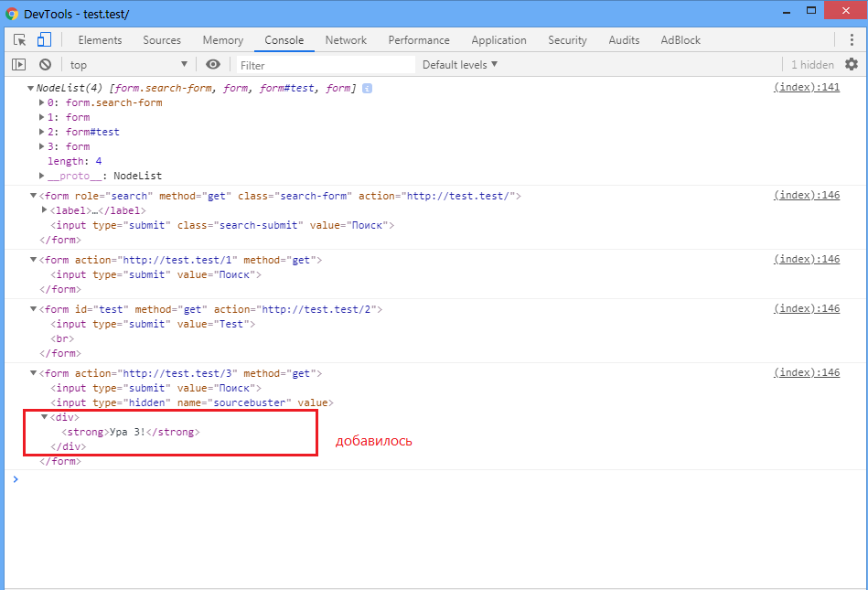
Task: Open the live expression eye icon
Action: tap(212, 65)
